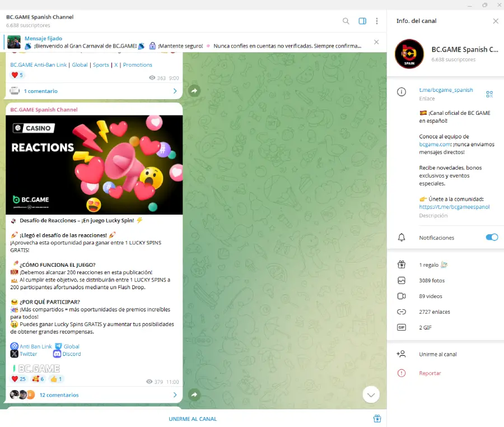Click the video camera icon for 89 videos
Image resolution: width=504 pixels, height=427 pixels.
(401, 296)
